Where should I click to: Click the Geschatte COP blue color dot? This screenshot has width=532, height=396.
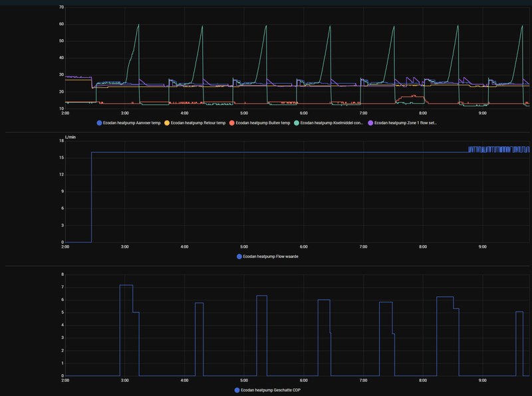(x=237, y=390)
